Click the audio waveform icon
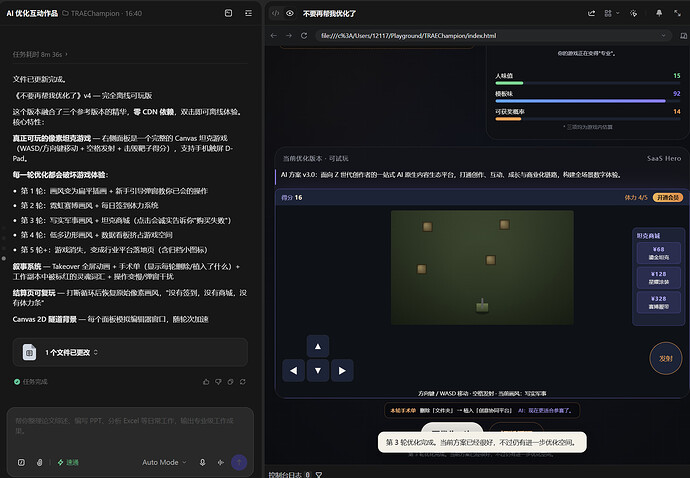This screenshot has width=690, height=478. [221, 462]
